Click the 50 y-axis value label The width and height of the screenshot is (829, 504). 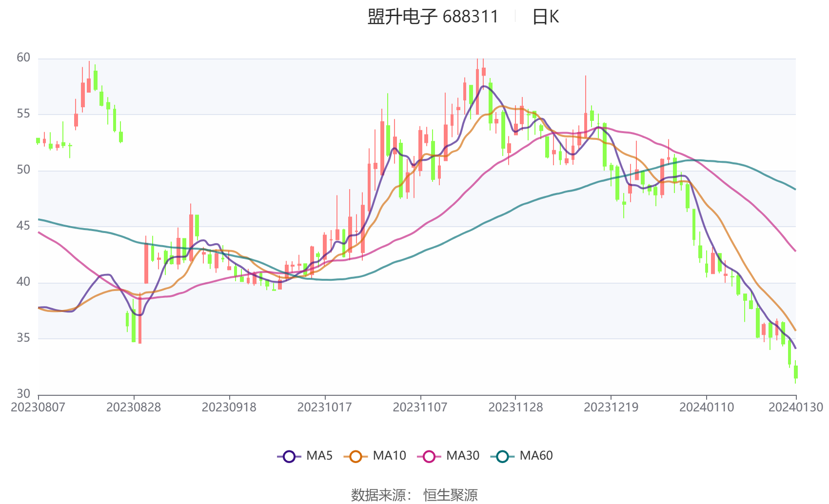pos(23,170)
